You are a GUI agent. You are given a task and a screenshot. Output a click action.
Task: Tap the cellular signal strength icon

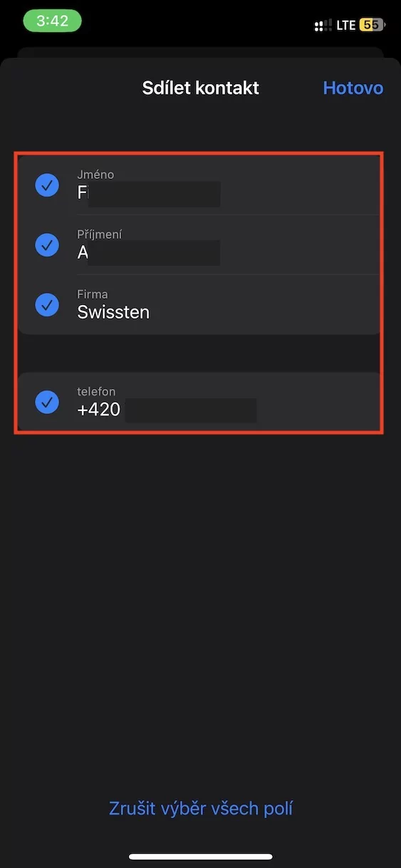(x=323, y=26)
